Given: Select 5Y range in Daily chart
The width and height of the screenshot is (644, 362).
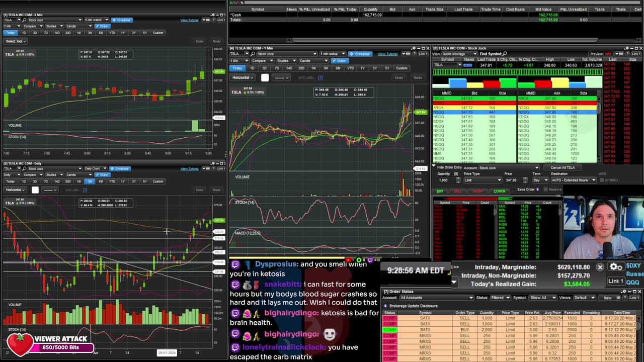Looking at the screenshot, I should point(145,182).
